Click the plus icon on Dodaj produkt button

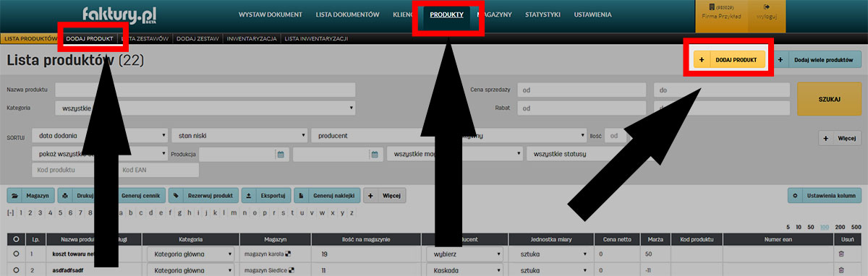[702, 60]
